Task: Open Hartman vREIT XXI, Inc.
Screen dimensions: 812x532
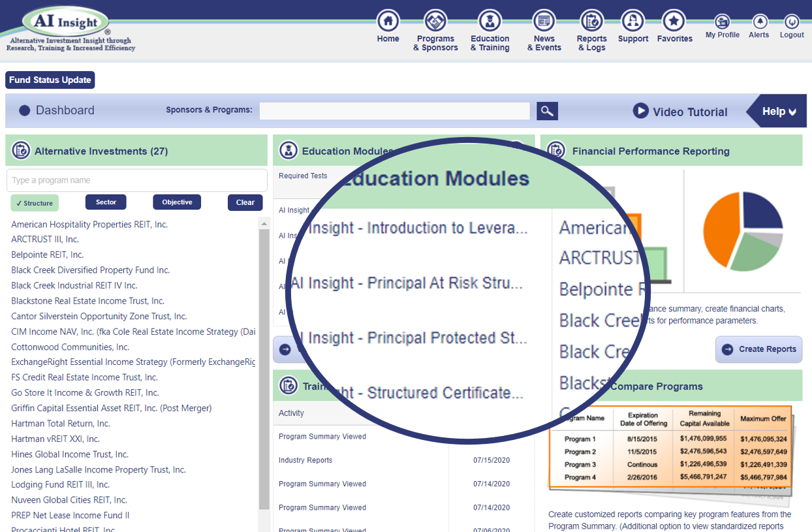Action: click(55, 439)
